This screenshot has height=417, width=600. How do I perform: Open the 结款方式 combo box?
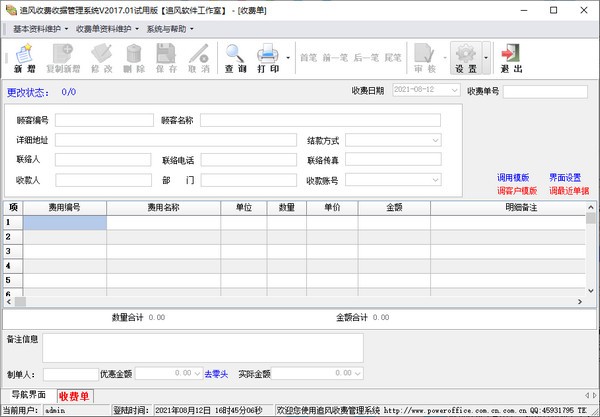pos(435,140)
